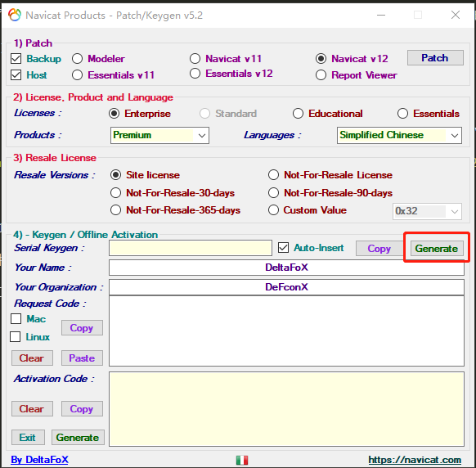Click inside the Request Code text area
The height and width of the screenshot is (468, 476).
tap(286, 331)
